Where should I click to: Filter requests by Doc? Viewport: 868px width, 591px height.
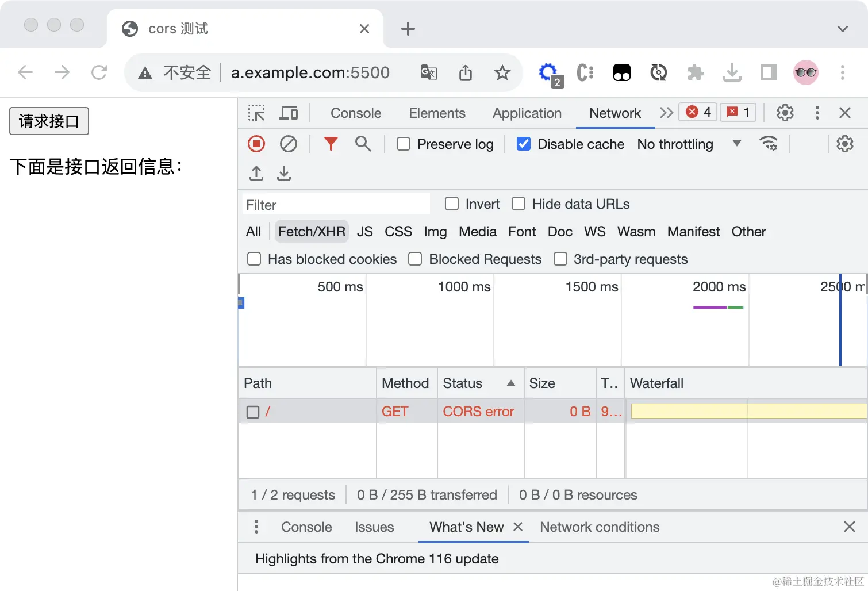point(560,231)
